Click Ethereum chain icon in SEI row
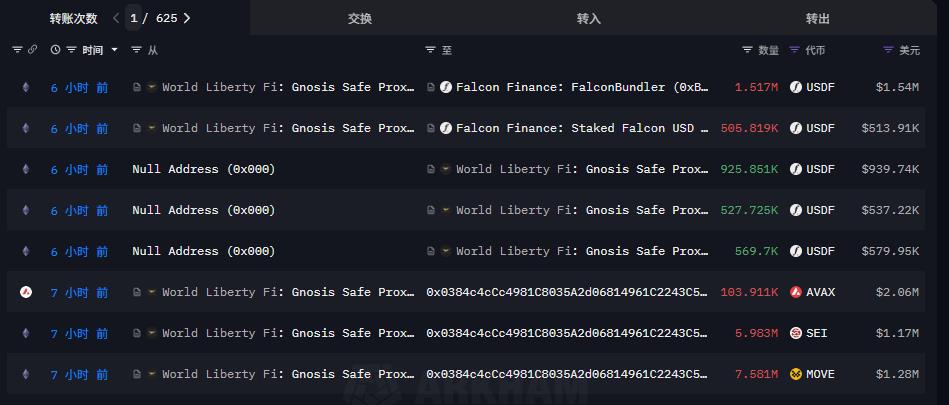This screenshot has height=405, width=949. coord(25,334)
